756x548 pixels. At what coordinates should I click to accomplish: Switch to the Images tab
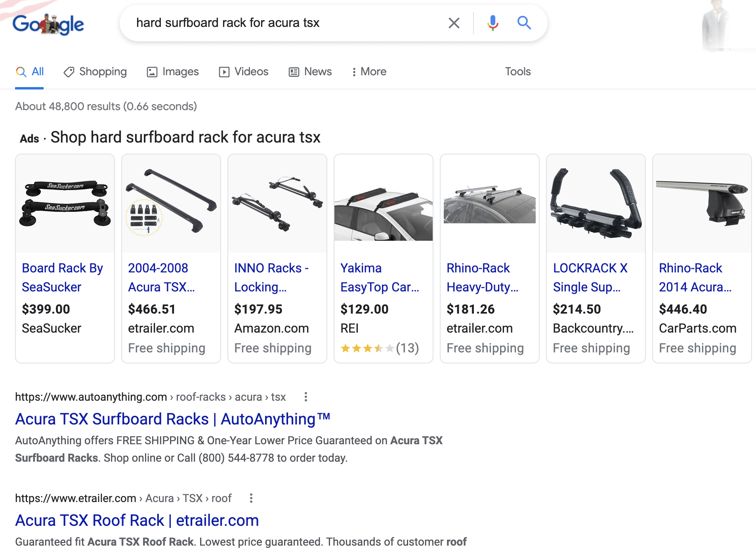click(x=173, y=72)
